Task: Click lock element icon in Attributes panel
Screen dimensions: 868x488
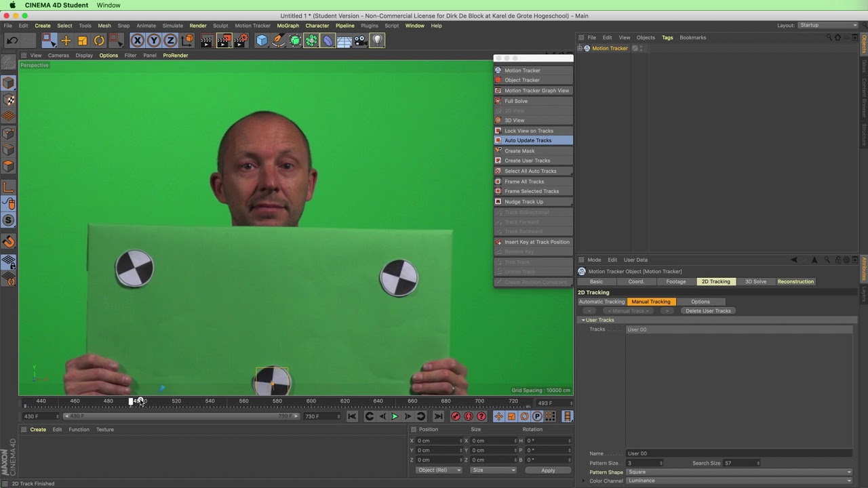Action: 838,260
